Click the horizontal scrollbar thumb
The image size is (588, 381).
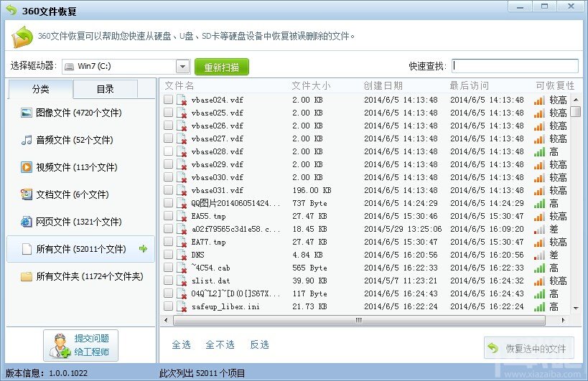[359, 320]
